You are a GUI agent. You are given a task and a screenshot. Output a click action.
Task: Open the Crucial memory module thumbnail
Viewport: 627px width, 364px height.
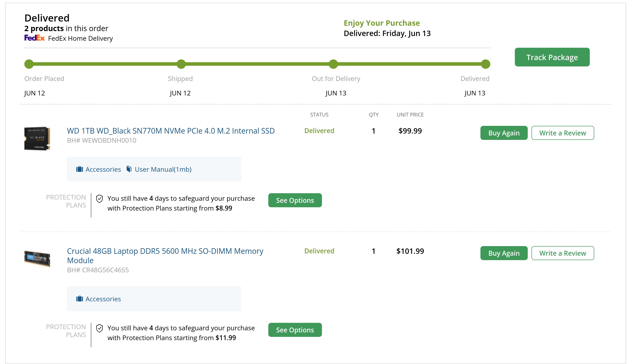37,259
